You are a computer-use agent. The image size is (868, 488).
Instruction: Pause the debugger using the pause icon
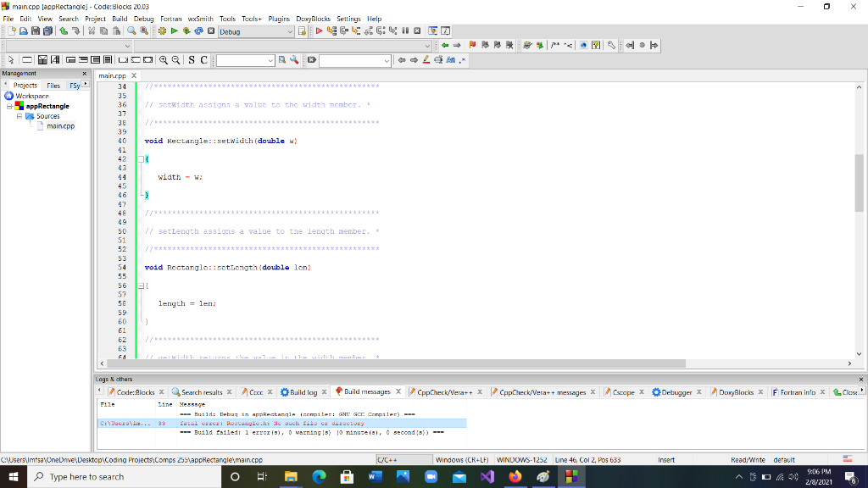click(x=405, y=30)
